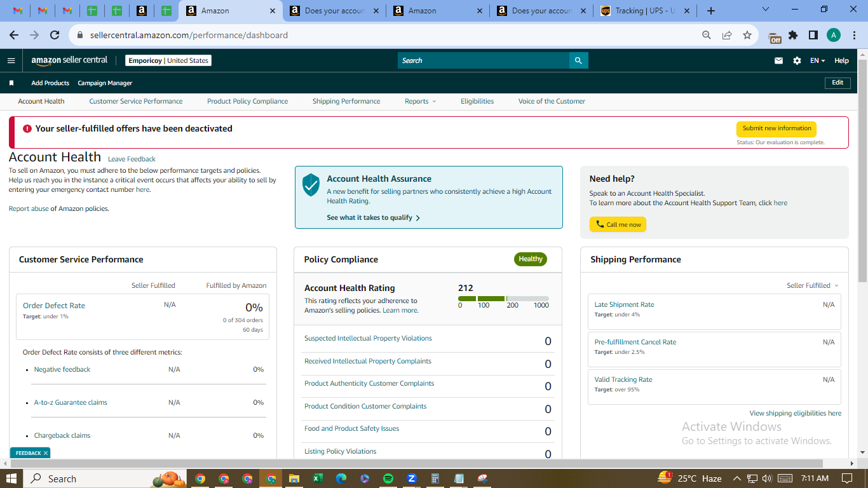Screen dimensions: 868x488
Task: Click the Seller Central Search input field
Action: [x=484, y=60]
